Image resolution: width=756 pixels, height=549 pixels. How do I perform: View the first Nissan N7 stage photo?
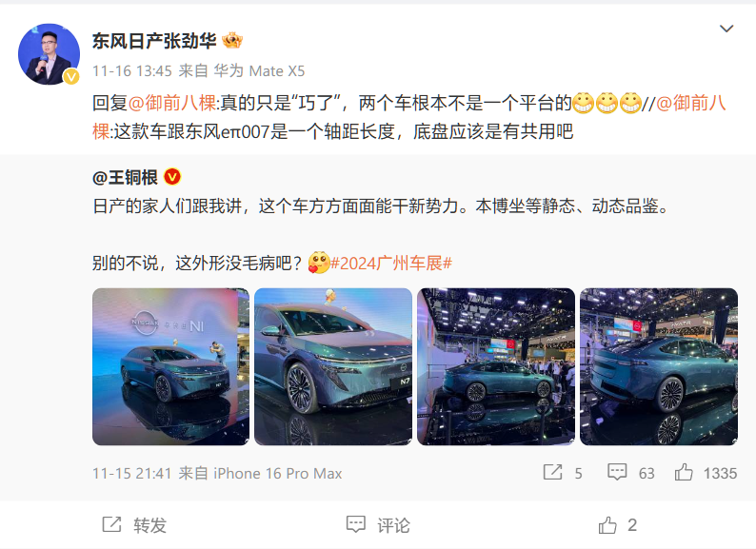[170, 366]
